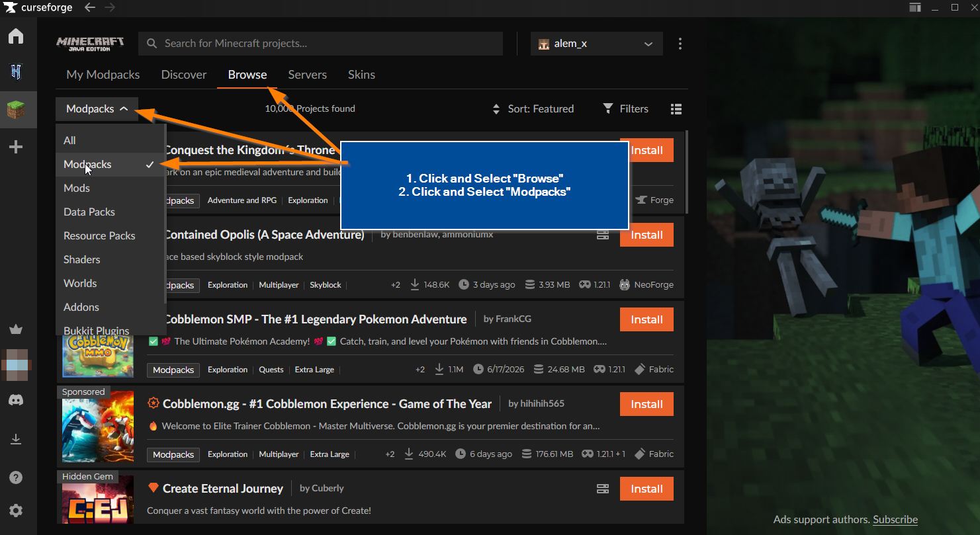
Task: Toggle the title bar panel layout icon
Action: point(914,8)
